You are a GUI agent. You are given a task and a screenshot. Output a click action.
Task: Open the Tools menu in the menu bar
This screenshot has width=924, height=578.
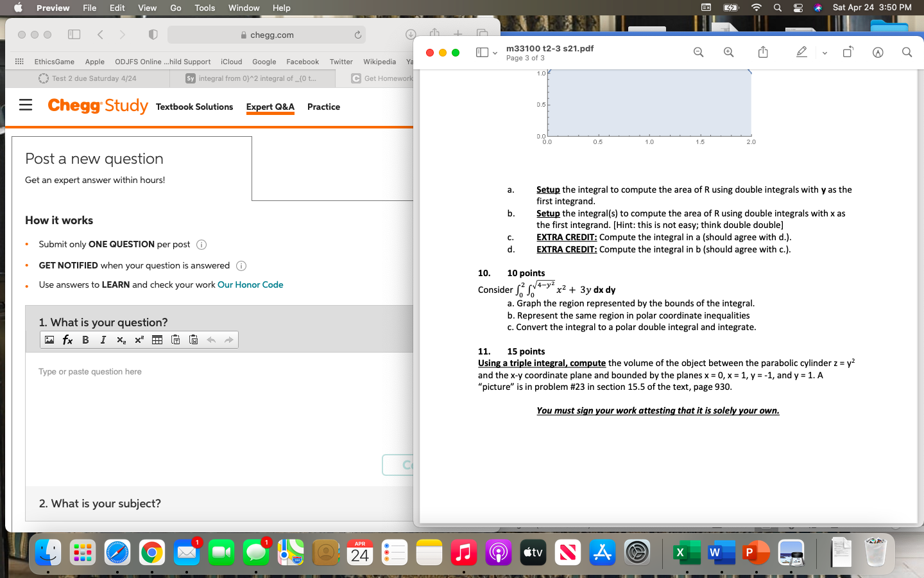(204, 8)
